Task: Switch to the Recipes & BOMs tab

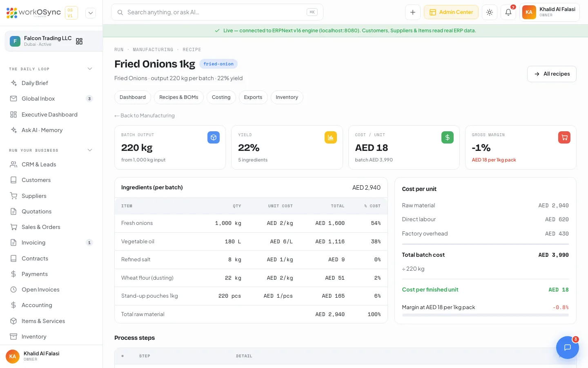Action: coord(179,97)
